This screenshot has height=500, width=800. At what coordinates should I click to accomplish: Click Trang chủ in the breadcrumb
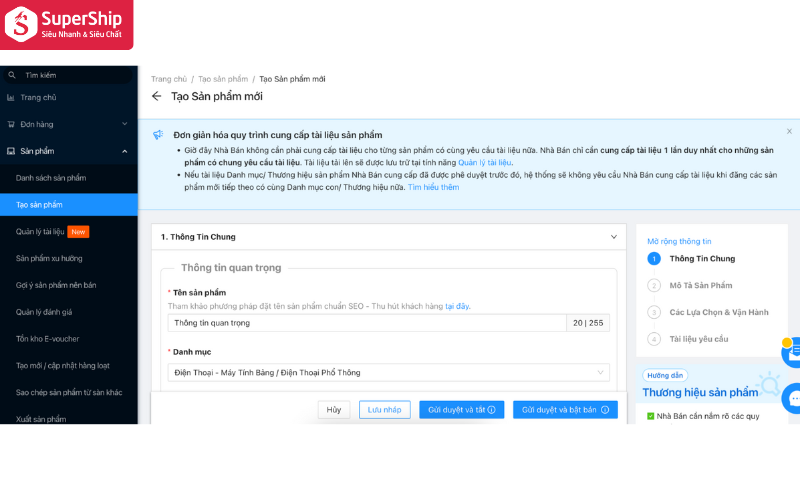tap(168, 79)
